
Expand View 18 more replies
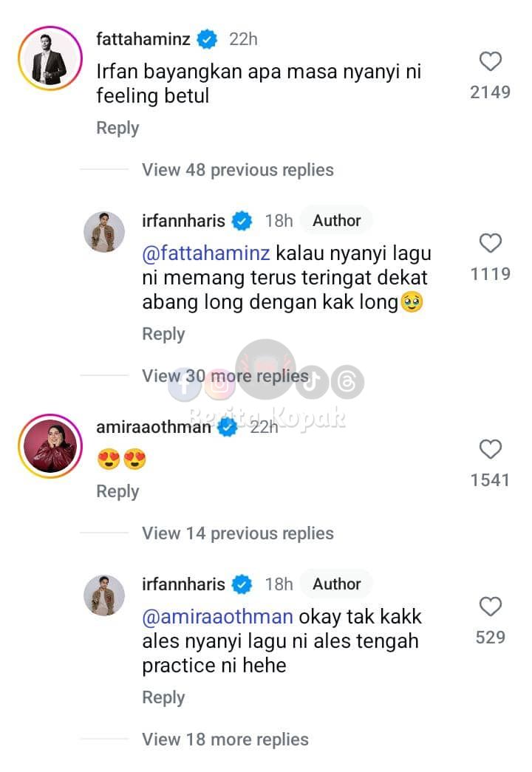tap(225, 739)
